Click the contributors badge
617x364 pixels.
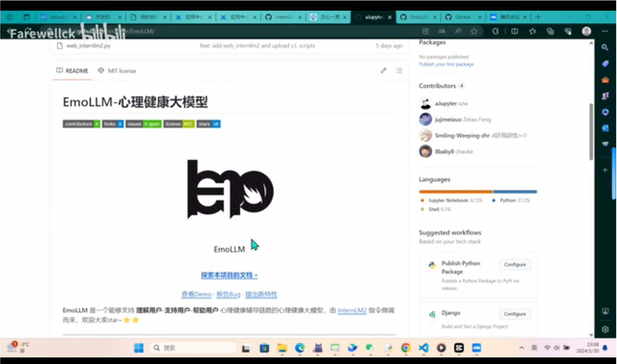pos(81,124)
